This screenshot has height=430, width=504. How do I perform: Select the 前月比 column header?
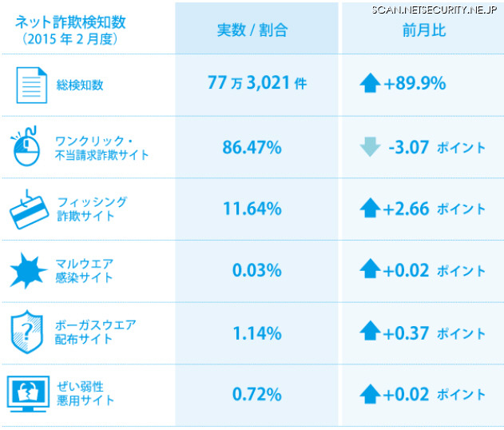(424, 30)
